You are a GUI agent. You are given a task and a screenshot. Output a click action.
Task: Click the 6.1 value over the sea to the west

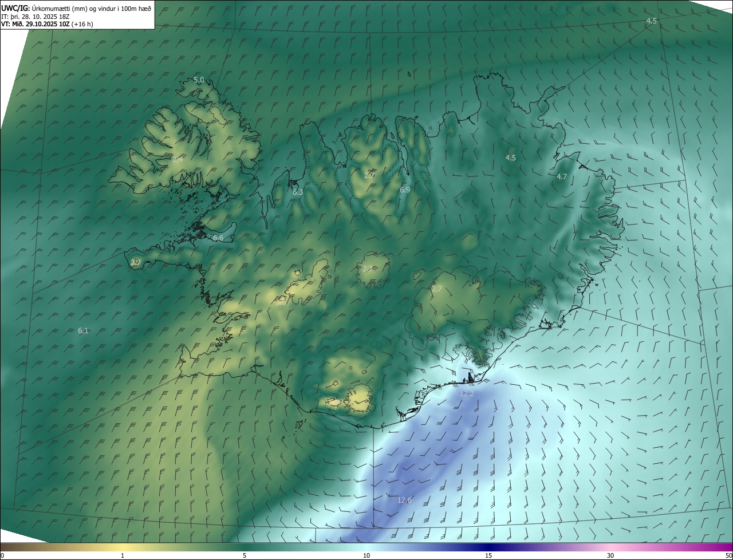pos(83,331)
